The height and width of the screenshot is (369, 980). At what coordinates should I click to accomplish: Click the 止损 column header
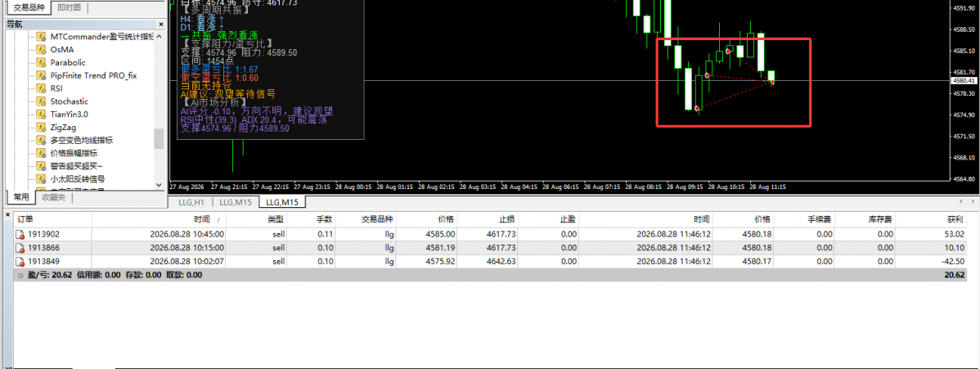point(488,219)
